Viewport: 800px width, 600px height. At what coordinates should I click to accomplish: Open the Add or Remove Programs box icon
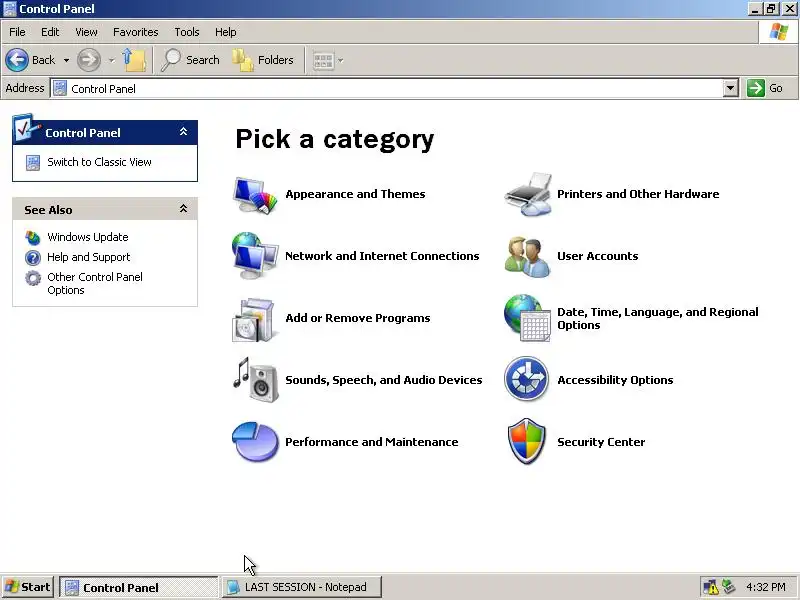tap(254, 320)
